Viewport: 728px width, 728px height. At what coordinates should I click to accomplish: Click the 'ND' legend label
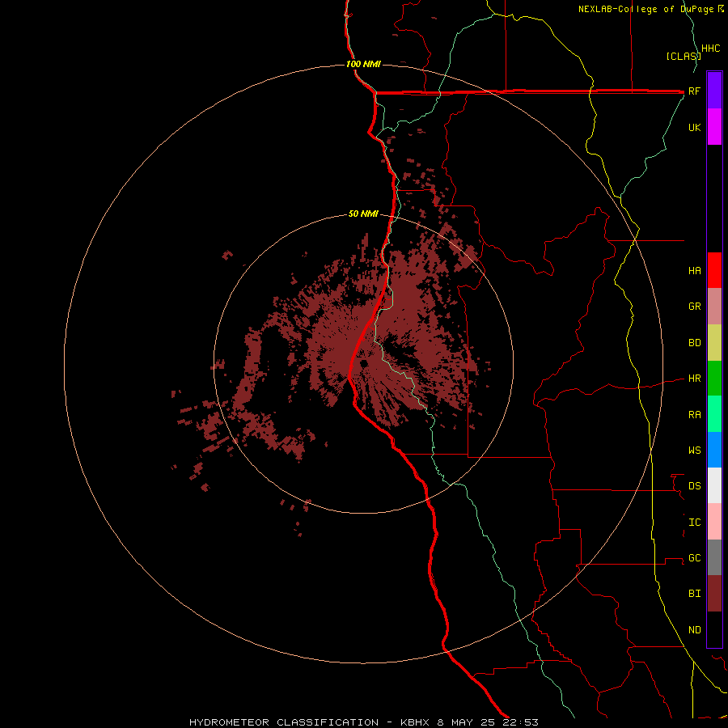pos(694,630)
